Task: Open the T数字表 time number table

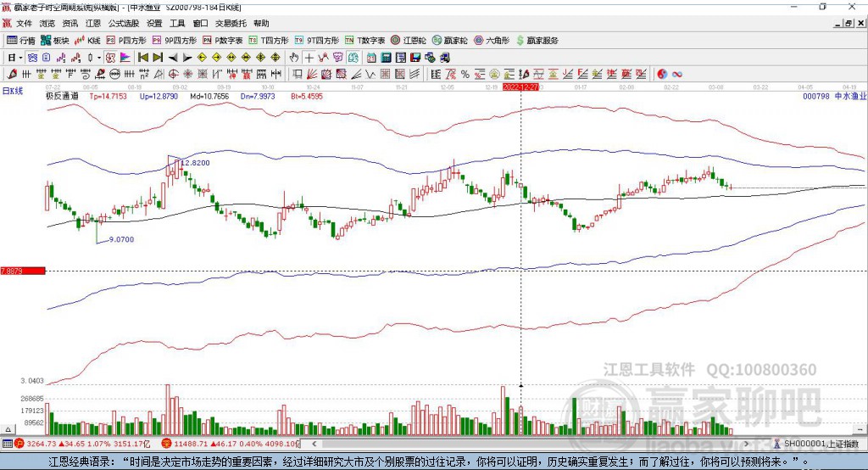Action: [x=364, y=41]
